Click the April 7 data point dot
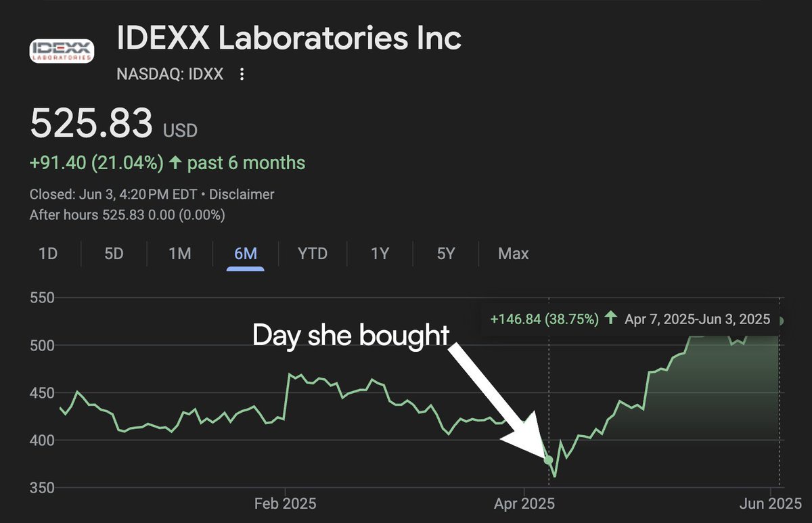The width and height of the screenshot is (812, 523). [548, 460]
